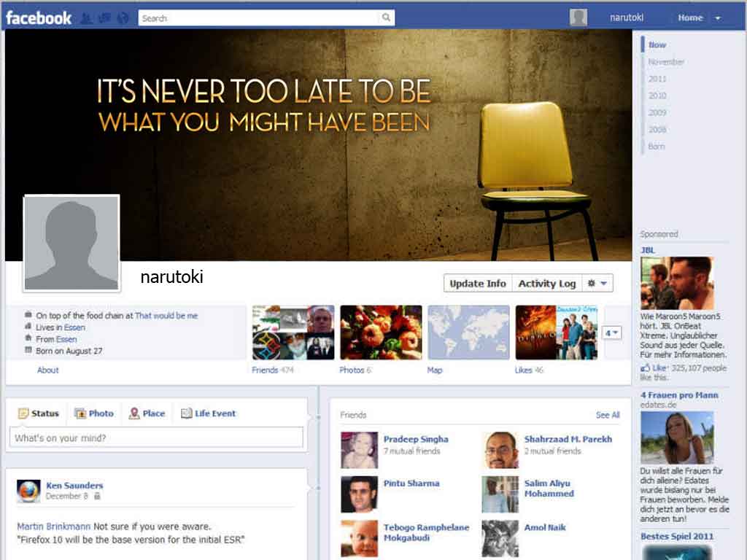Click the Like thumbs-up icon on JBL ad
The width and height of the screenshot is (747, 560).
click(645, 367)
